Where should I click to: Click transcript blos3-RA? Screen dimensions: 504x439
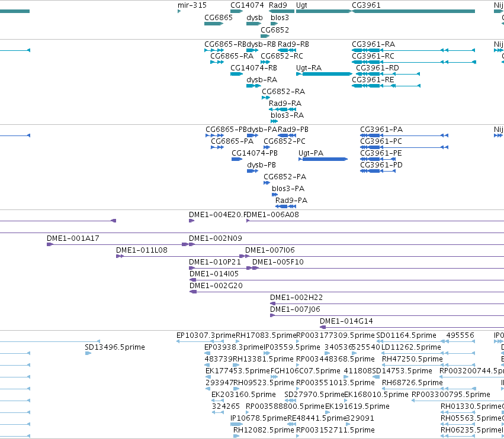274,121
